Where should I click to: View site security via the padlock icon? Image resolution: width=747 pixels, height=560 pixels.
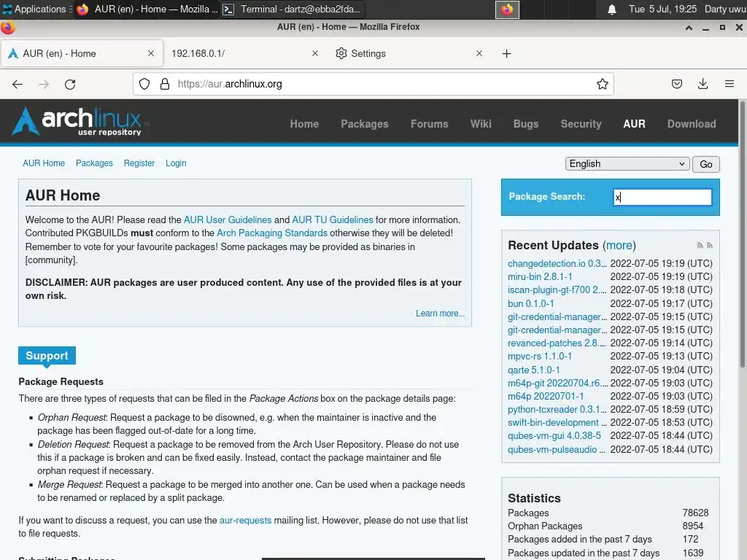coord(165,85)
